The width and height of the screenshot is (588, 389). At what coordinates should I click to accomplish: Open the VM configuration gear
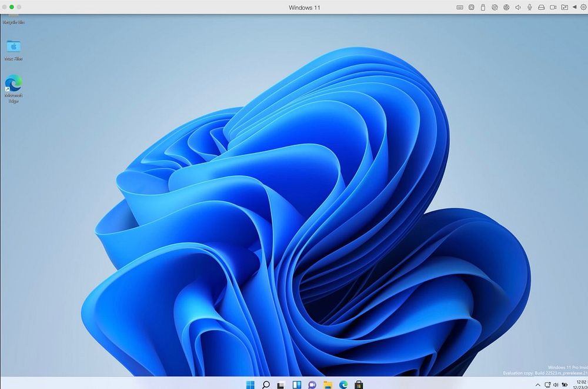pyautogui.click(x=583, y=7)
